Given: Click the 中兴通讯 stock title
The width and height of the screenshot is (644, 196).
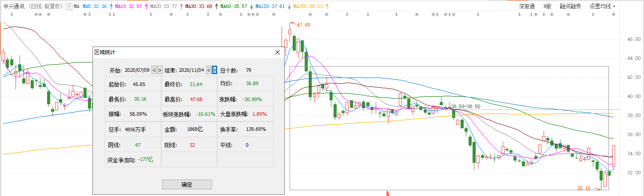Looking at the screenshot, I should [13, 7].
